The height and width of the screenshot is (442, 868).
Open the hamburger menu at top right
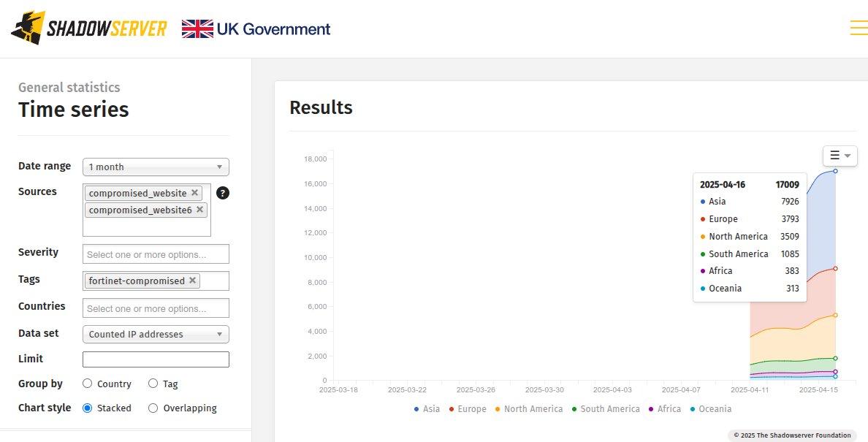click(x=859, y=28)
